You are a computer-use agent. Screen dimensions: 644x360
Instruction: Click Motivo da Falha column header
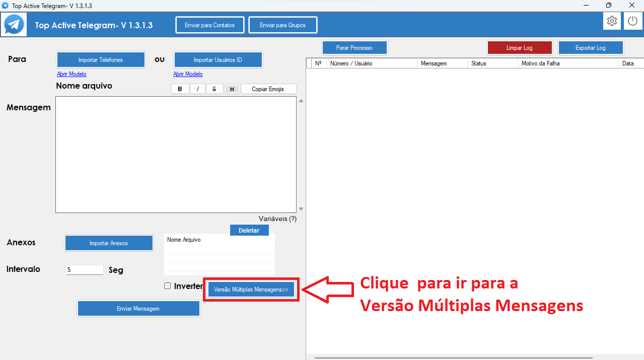(568, 63)
